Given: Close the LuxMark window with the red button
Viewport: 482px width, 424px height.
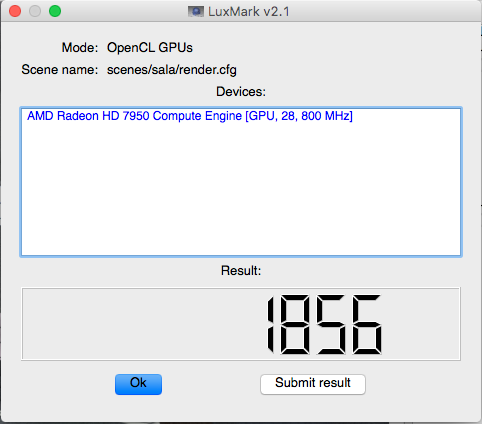Looking at the screenshot, I should [15, 11].
